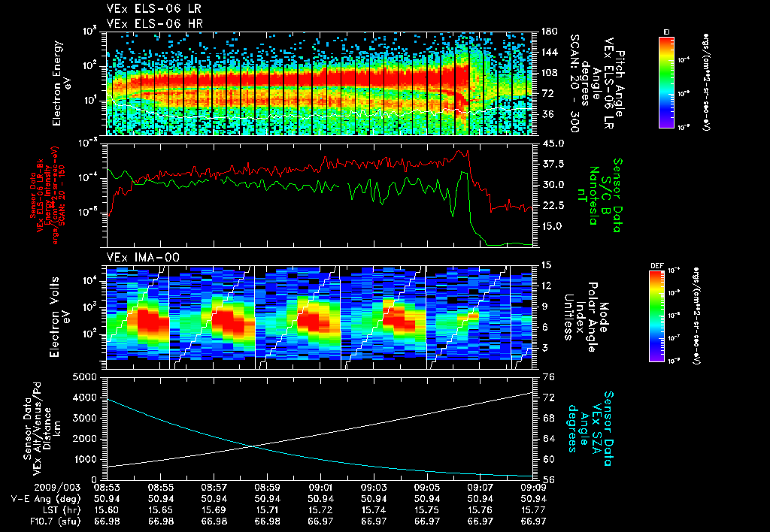Click the 5000 km altitude tick label
The width and height of the screenshot is (770, 532).
click(x=85, y=377)
